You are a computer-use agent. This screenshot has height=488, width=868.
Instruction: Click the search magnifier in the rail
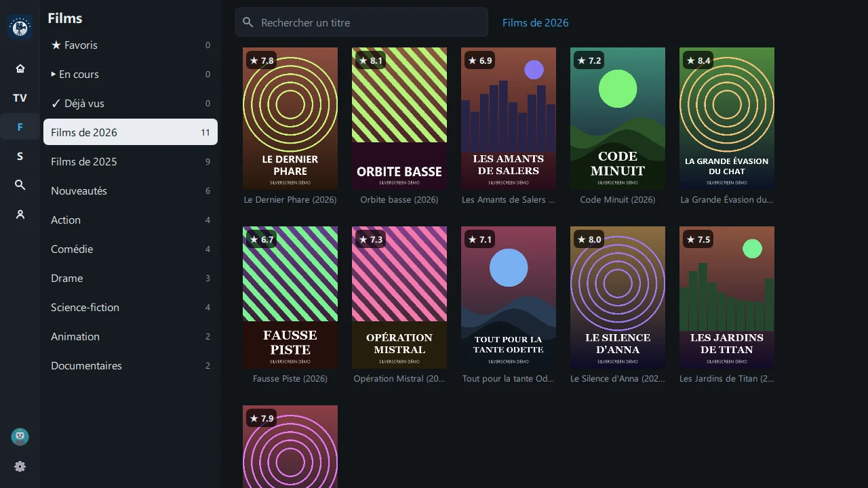pos(20,185)
